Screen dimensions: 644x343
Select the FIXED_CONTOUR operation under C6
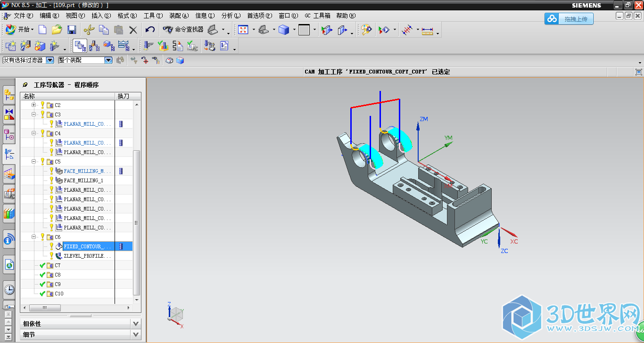click(88, 246)
